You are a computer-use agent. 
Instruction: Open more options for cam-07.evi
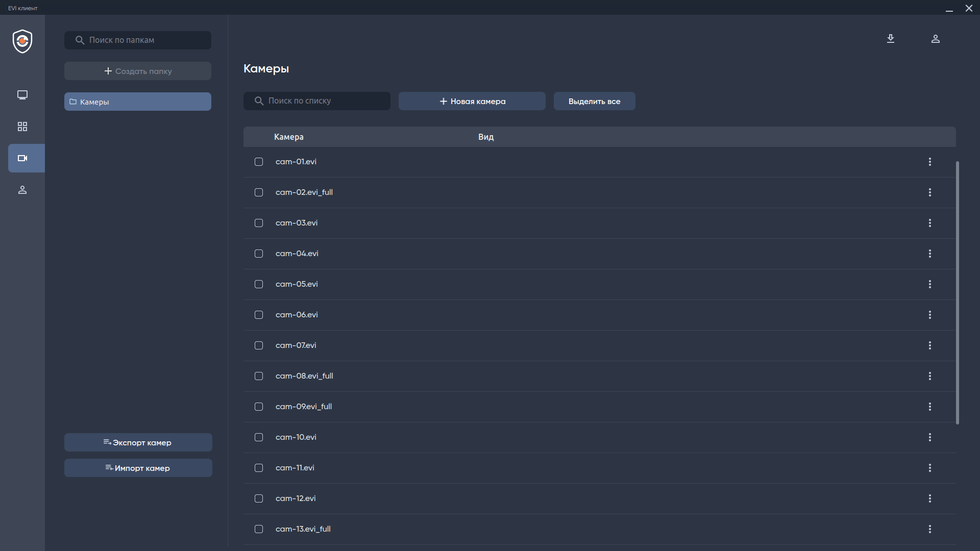click(930, 345)
